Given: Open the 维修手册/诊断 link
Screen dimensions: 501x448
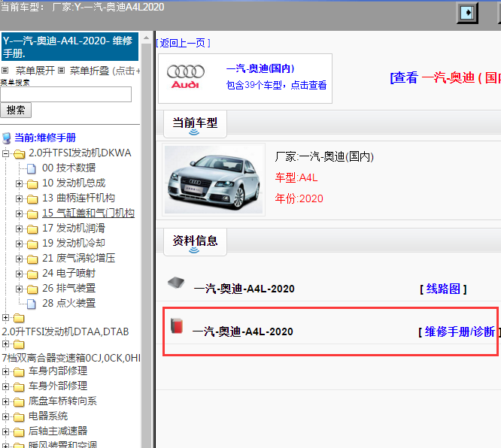Looking at the screenshot, I should click(x=460, y=331).
